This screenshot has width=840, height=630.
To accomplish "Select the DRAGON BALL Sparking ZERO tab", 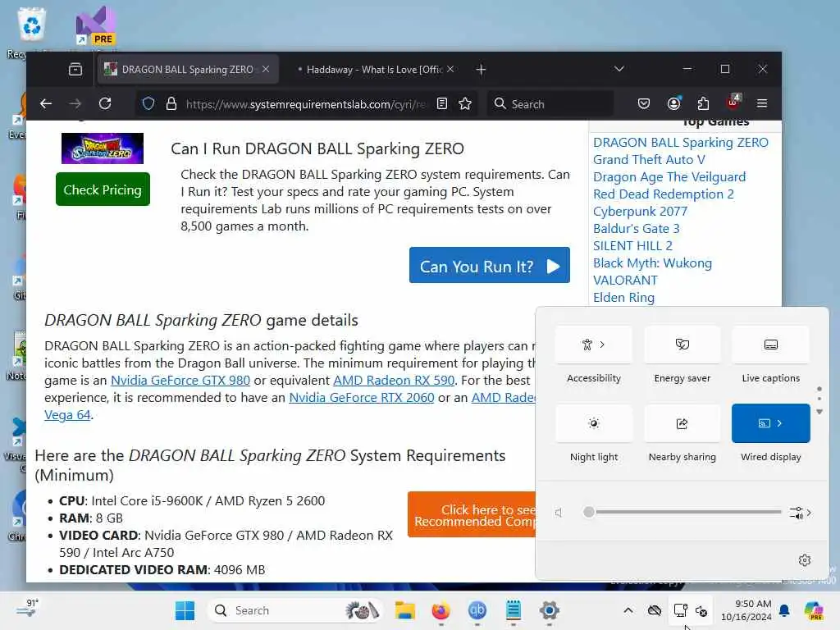I will coord(188,70).
